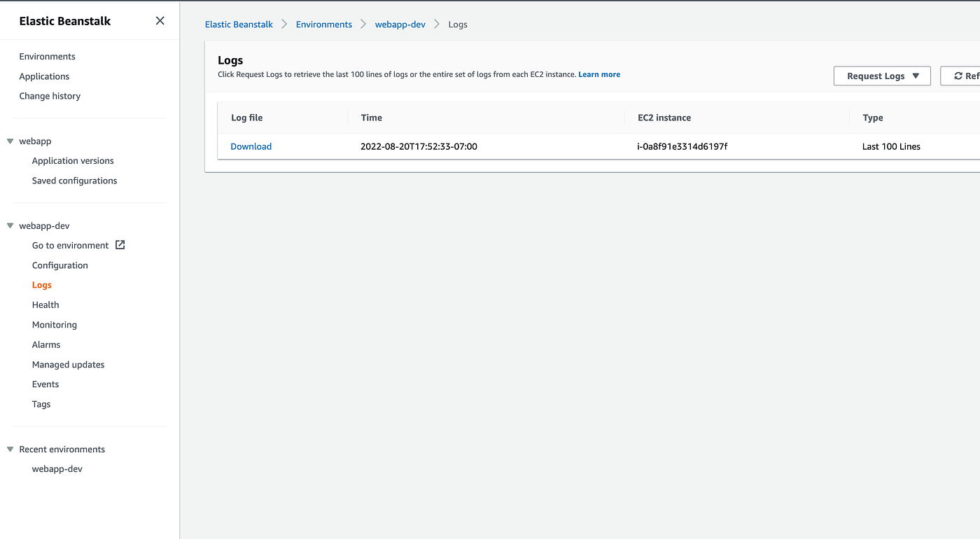
Task: Collapse the webapp application section
Action: (x=10, y=141)
